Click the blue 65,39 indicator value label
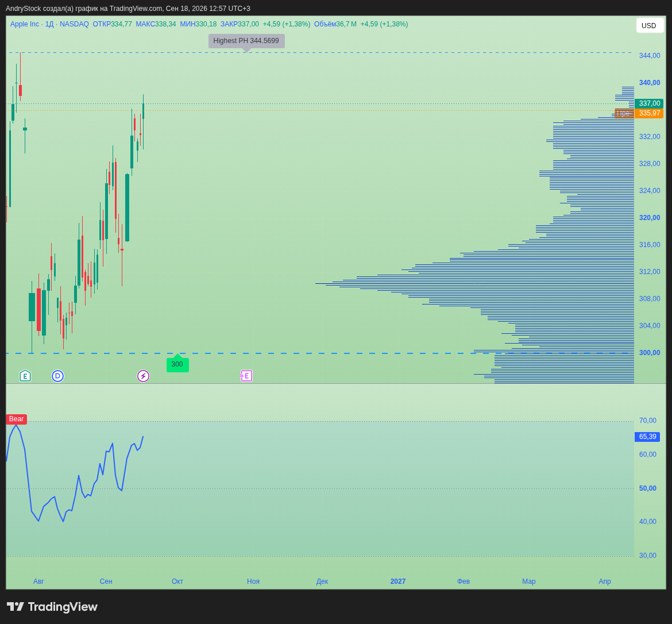672x624 pixels. pos(647,437)
